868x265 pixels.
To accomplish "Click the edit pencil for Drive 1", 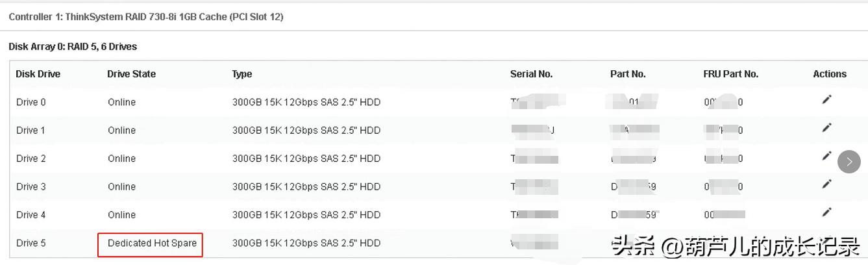I will pos(826,128).
